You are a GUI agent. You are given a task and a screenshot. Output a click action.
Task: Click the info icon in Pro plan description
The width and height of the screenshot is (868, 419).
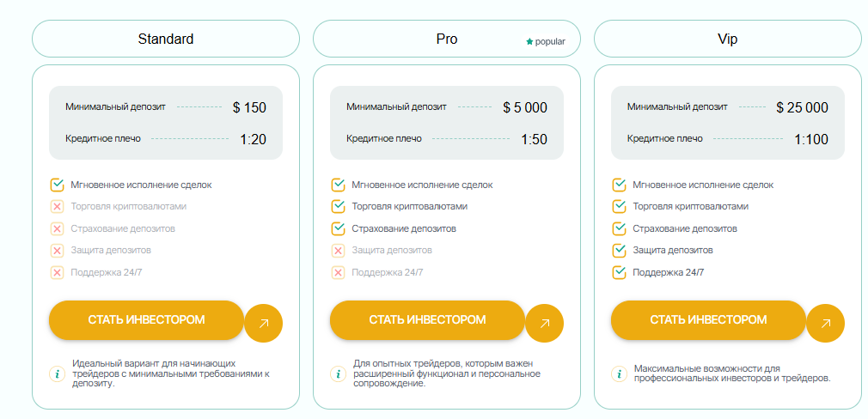click(x=339, y=373)
